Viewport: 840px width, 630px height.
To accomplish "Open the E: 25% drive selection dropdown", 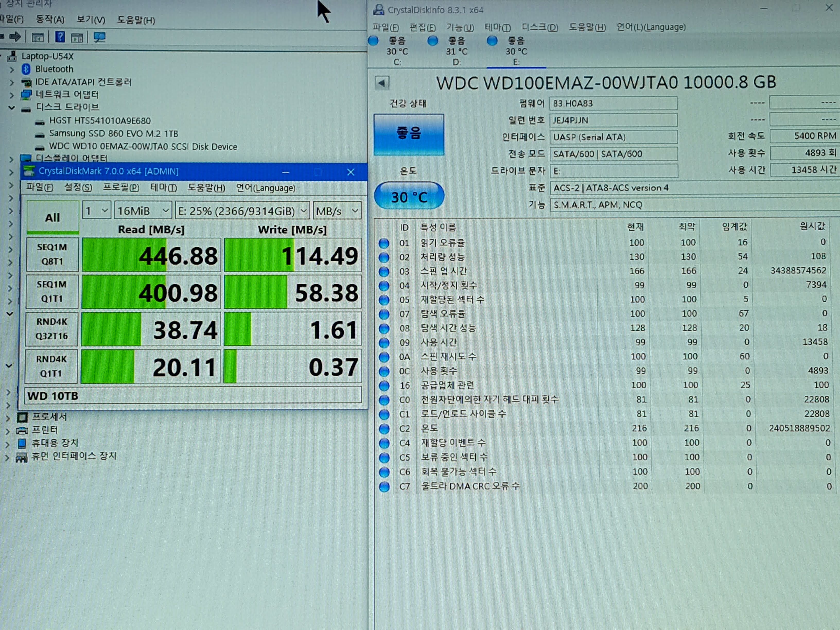I will pyautogui.click(x=242, y=211).
